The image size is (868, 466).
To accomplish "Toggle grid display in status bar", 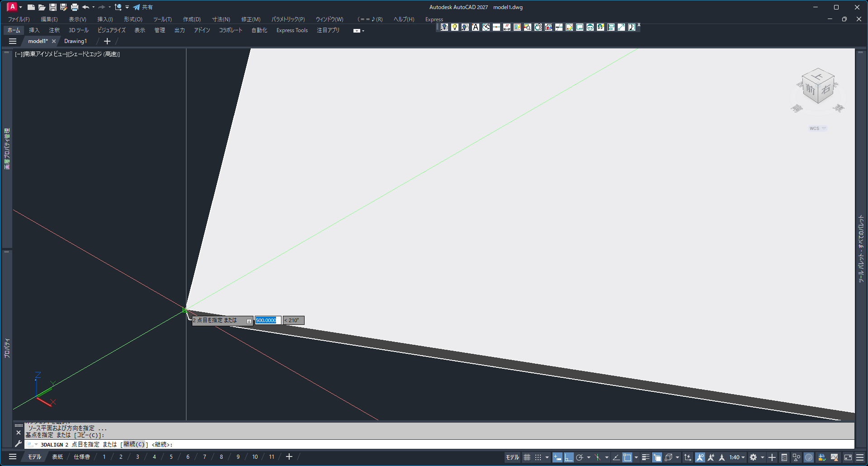I will click(527, 457).
